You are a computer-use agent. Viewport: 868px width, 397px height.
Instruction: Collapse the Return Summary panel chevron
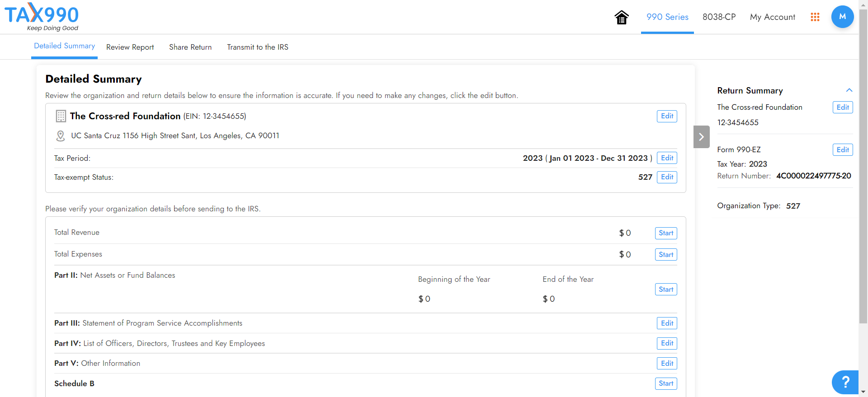849,90
